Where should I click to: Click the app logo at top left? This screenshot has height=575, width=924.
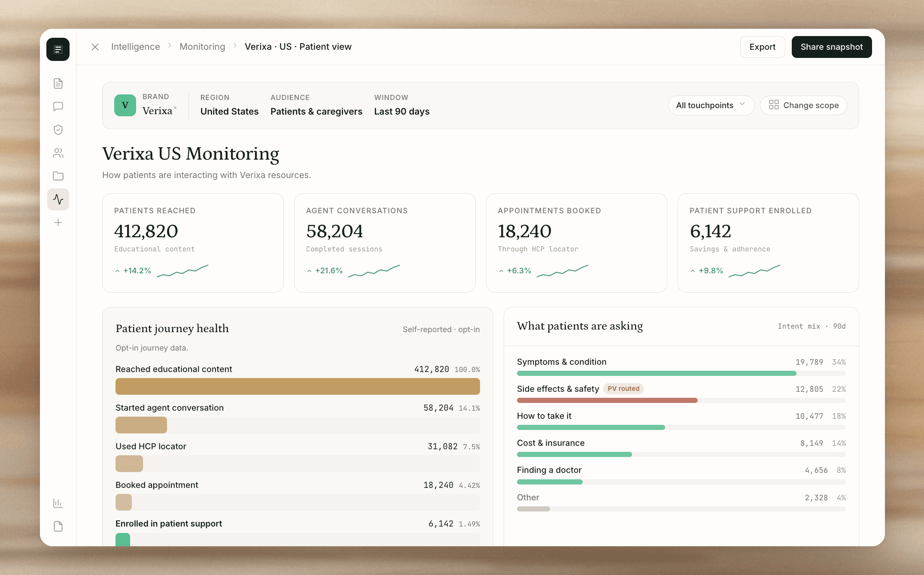click(x=58, y=49)
